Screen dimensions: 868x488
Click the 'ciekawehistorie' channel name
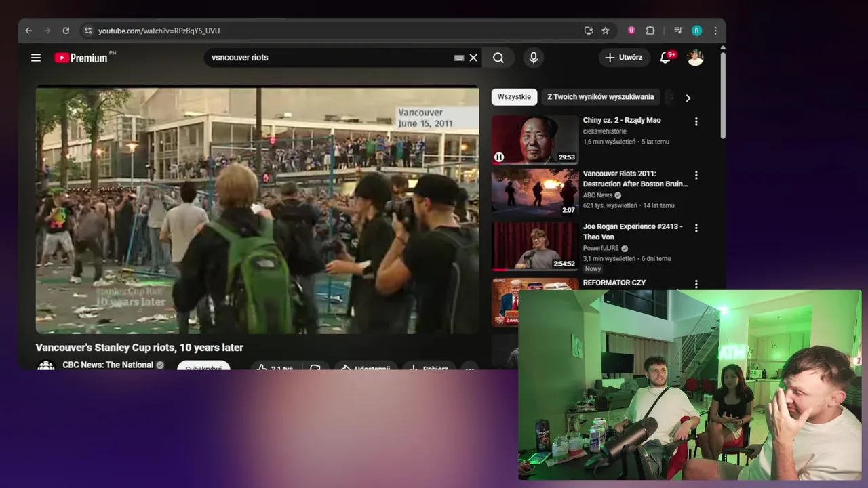pyautogui.click(x=605, y=131)
